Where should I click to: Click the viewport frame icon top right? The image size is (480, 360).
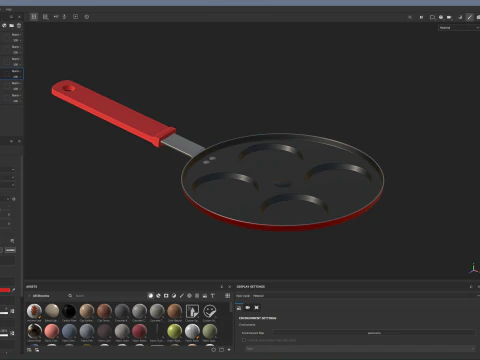[x=432, y=17]
